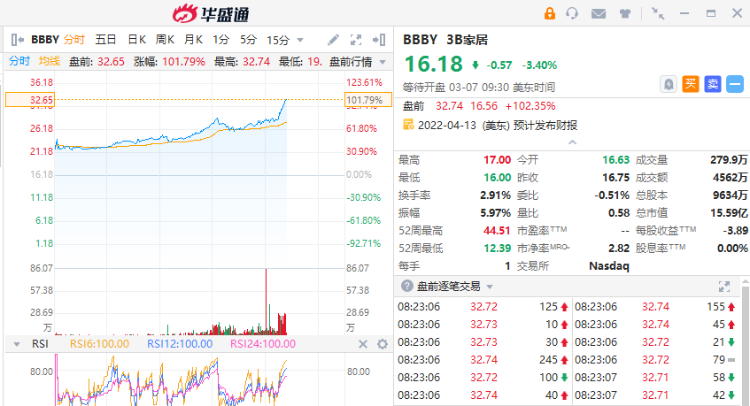Screen dimensions: 750x406
Task: Set a price alert bell
Action: pyautogui.click(x=667, y=85)
